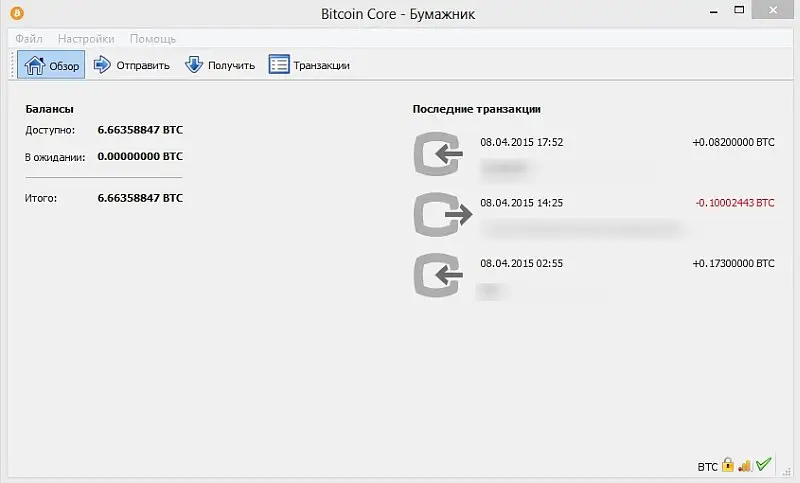Click the BTC unit selector in status bar
This screenshot has width=800, height=483.
click(707, 467)
